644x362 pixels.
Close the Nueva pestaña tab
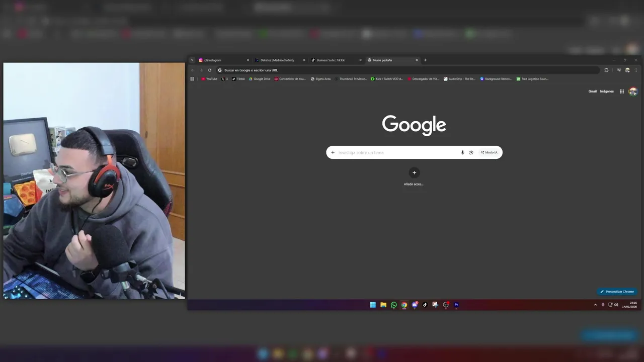(x=417, y=60)
